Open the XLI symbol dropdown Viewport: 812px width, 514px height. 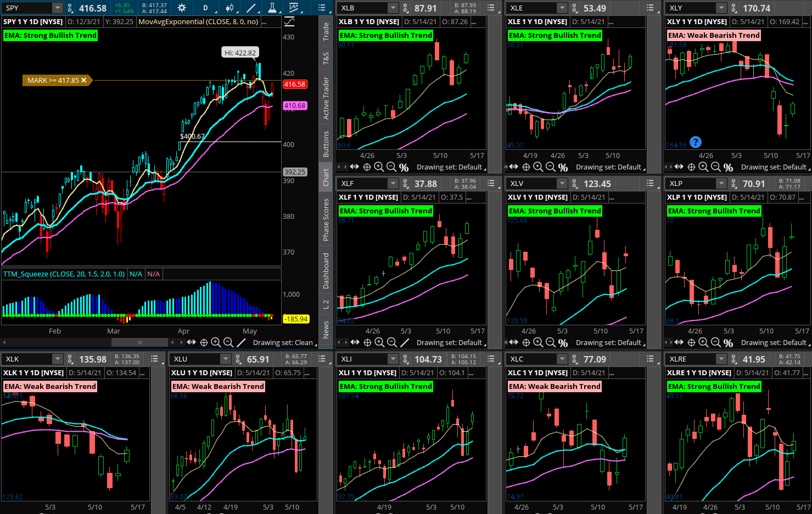pos(393,359)
